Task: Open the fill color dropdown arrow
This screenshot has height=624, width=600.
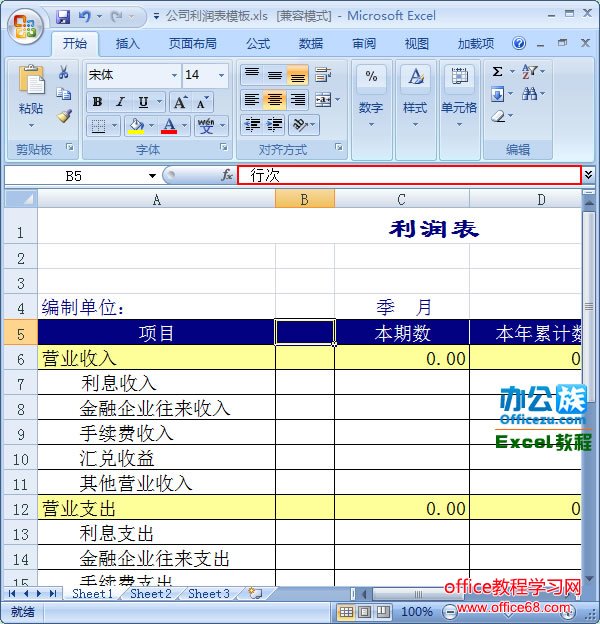Action: coord(151,126)
